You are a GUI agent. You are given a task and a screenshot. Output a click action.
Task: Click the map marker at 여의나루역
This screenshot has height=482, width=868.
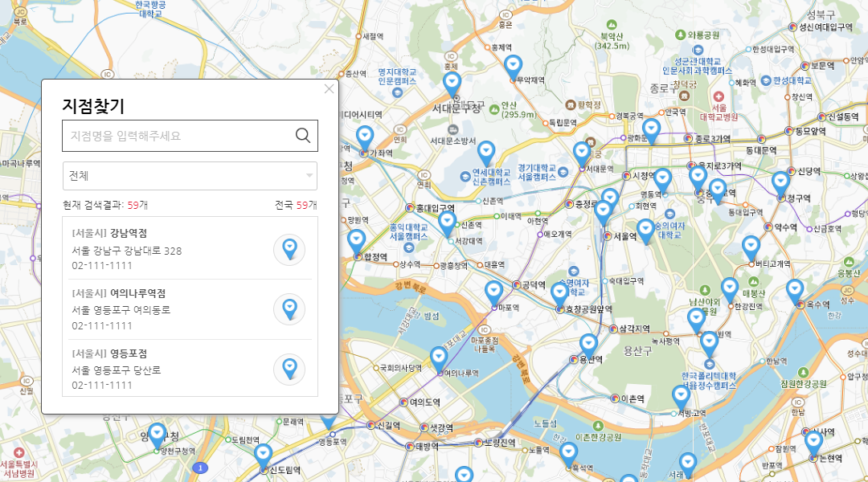pos(439,358)
